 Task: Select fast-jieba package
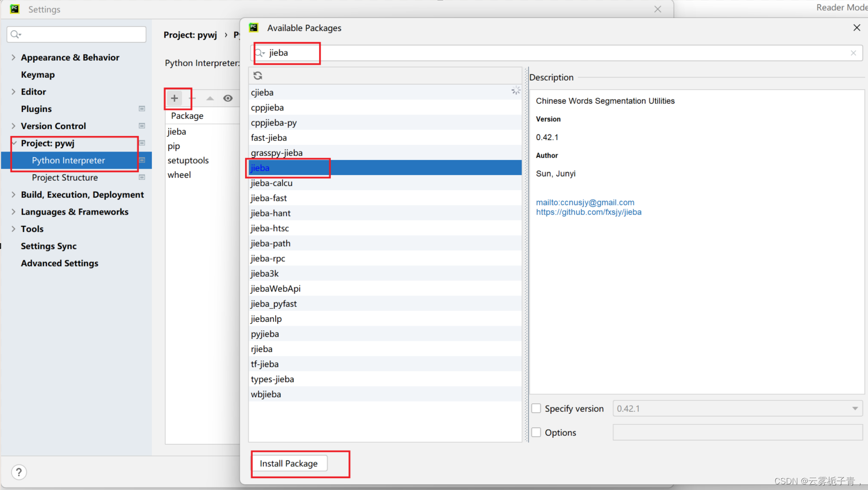pyautogui.click(x=385, y=137)
